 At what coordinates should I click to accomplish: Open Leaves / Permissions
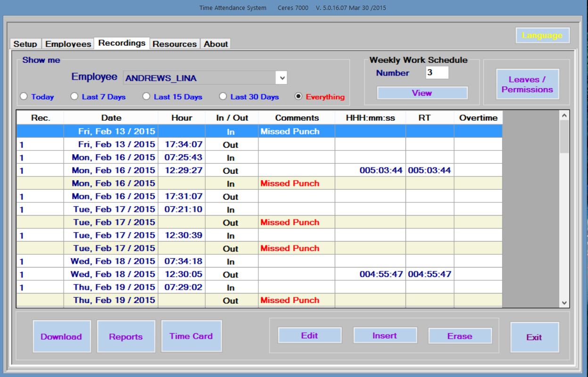(x=527, y=84)
